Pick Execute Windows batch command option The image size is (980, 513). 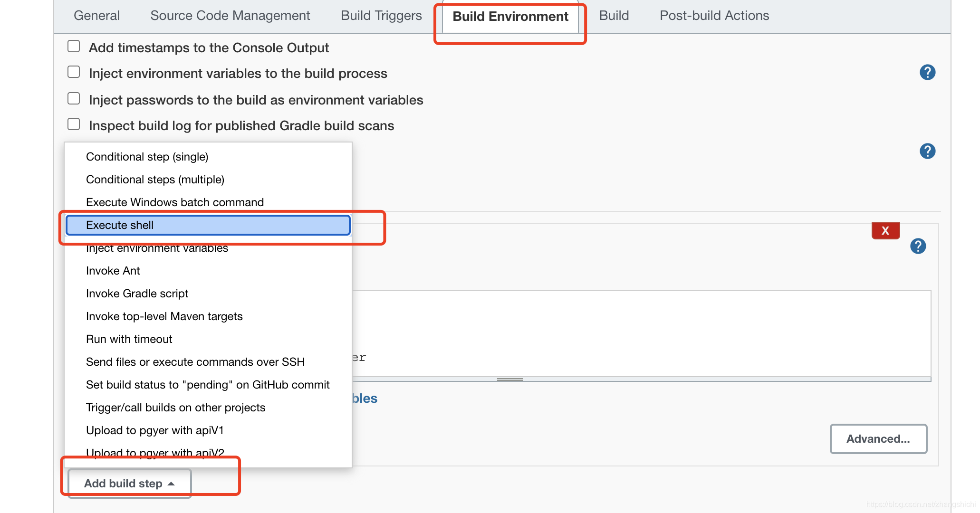(x=174, y=202)
